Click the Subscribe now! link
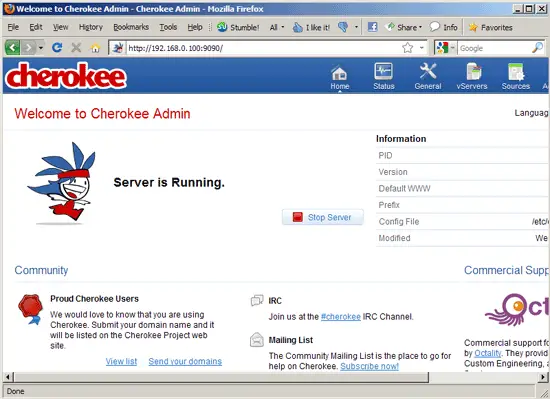Screen dimensions: 550x399 pyautogui.click(x=369, y=366)
